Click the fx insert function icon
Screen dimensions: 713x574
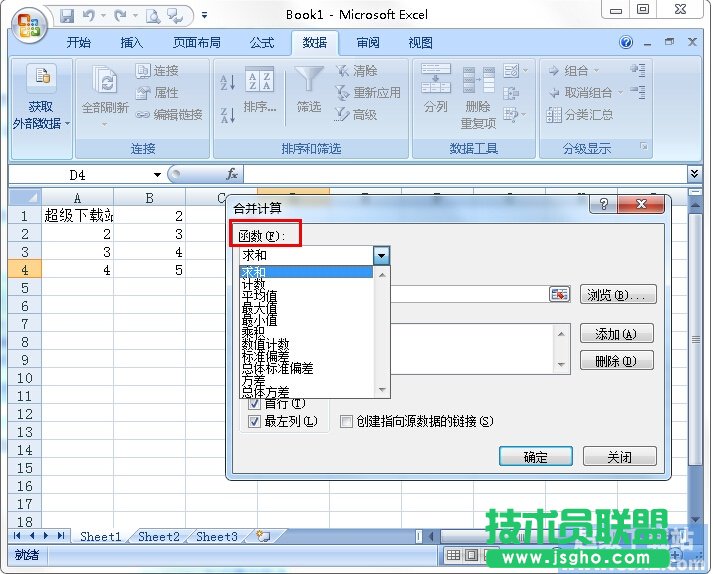tap(232, 174)
